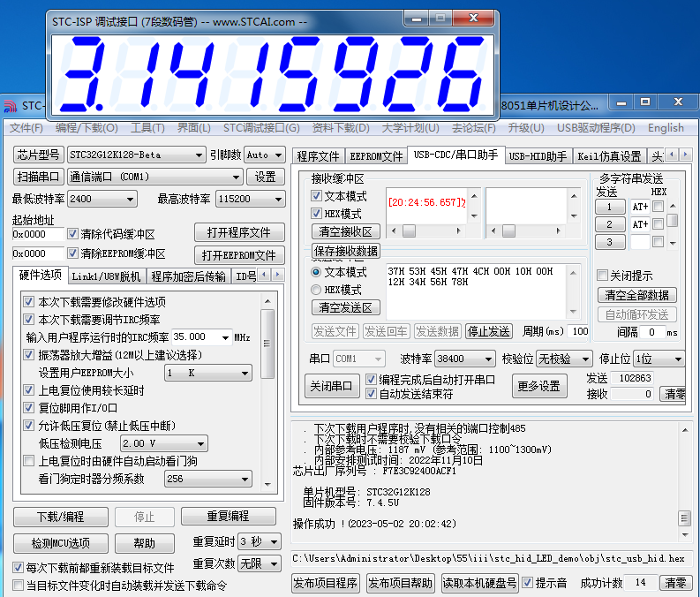Switch to the USB-HID助手 tab
The height and width of the screenshot is (597, 700).
(x=538, y=156)
